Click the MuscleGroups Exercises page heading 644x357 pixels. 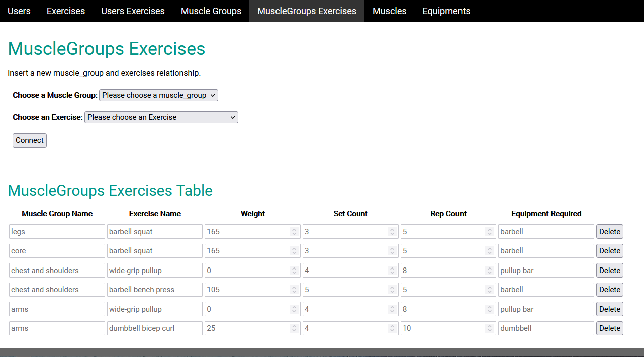tap(107, 49)
